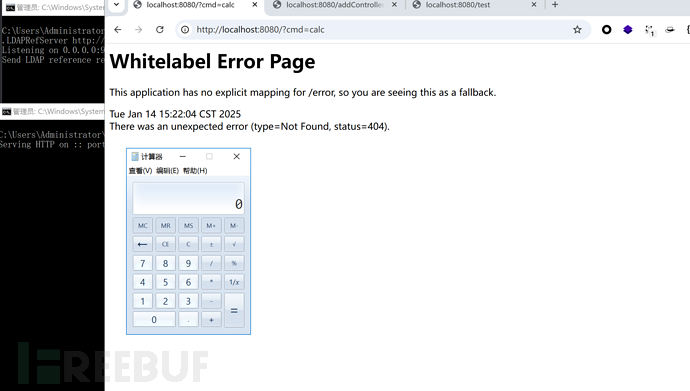Click the calculator equals button
The height and width of the screenshot is (391, 690).
[x=234, y=311]
